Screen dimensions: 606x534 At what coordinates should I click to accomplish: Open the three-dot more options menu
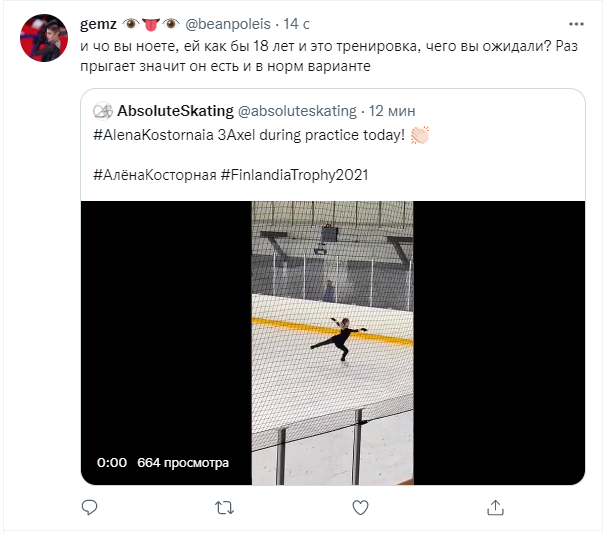click(578, 24)
